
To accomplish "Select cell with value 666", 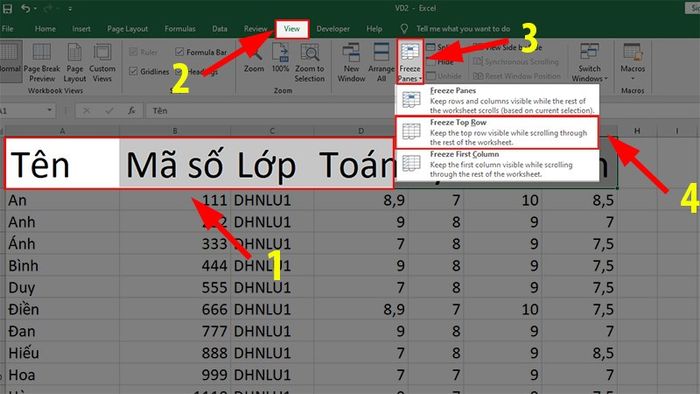I will coord(175,310).
